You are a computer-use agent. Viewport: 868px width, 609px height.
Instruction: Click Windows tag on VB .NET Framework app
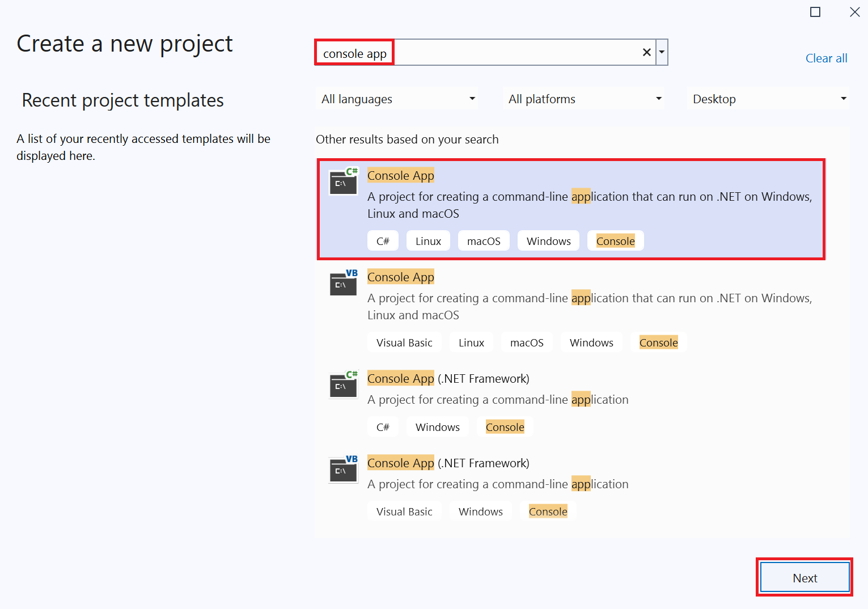[x=480, y=511]
